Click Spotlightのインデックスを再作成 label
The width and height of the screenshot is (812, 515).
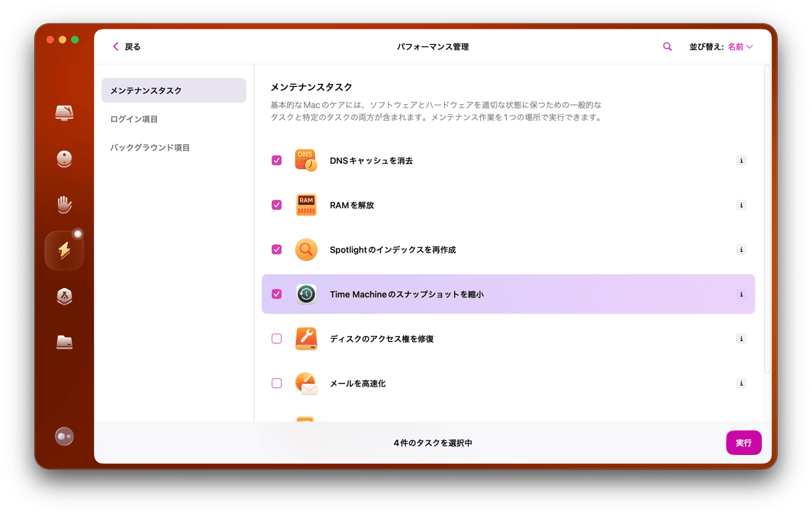click(393, 250)
